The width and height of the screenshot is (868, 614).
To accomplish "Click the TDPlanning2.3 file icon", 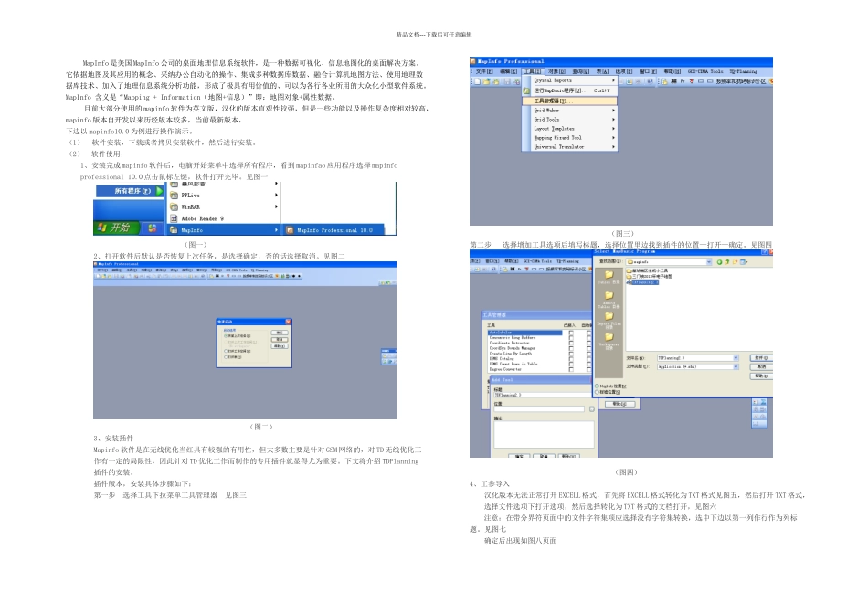I will coord(629,282).
